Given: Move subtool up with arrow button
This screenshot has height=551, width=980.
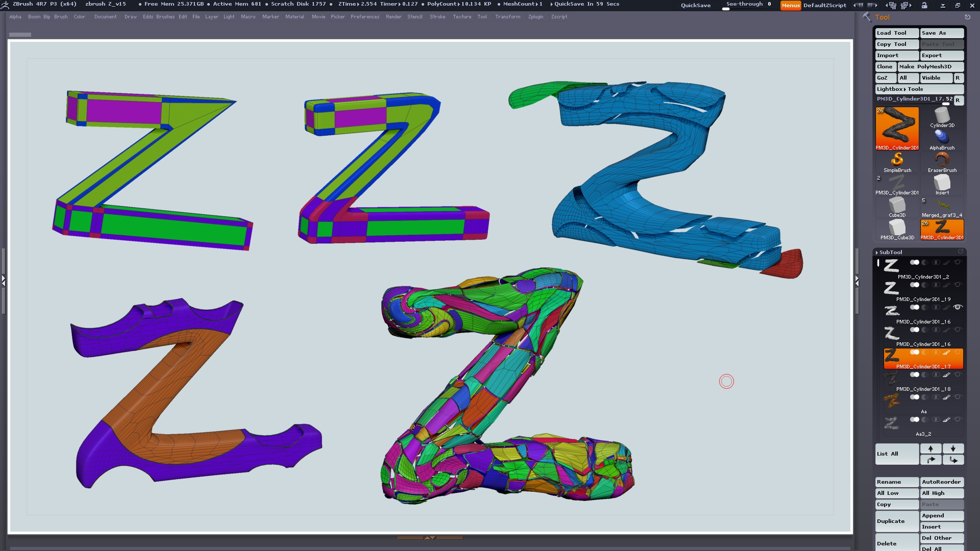Looking at the screenshot, I should point(930,448).
